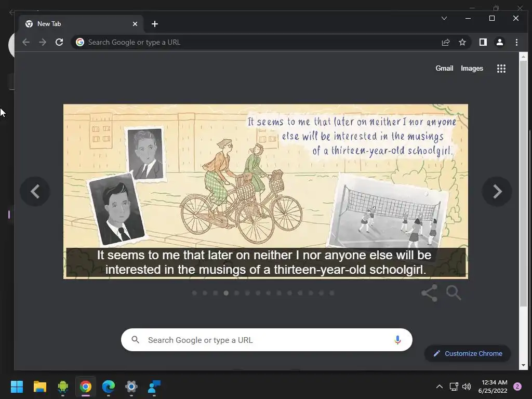Show previous slide of the doodle
This screenshot has height=399, width=532.
[x=35, y=191]
